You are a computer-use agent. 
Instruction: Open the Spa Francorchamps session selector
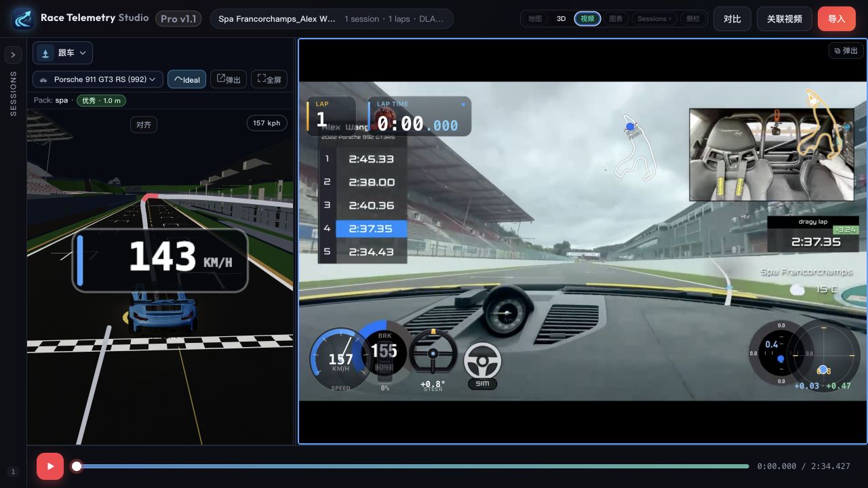(332, 19)
